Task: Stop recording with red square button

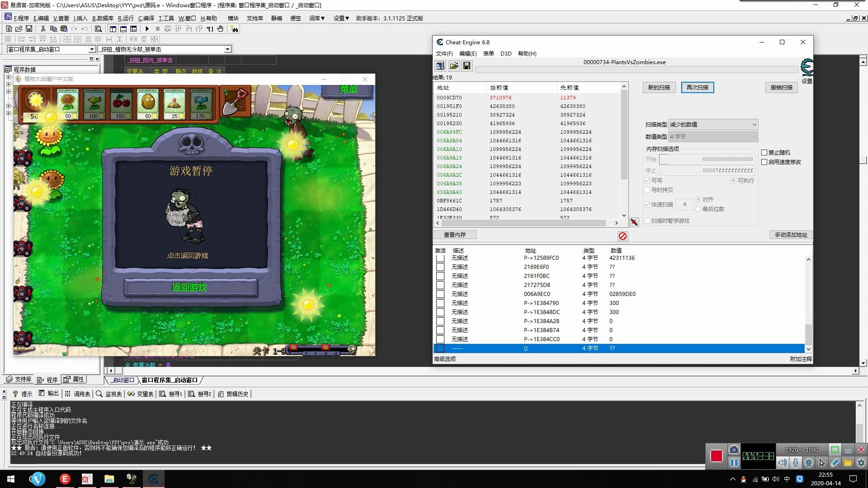Action: (x=717, y=456)
